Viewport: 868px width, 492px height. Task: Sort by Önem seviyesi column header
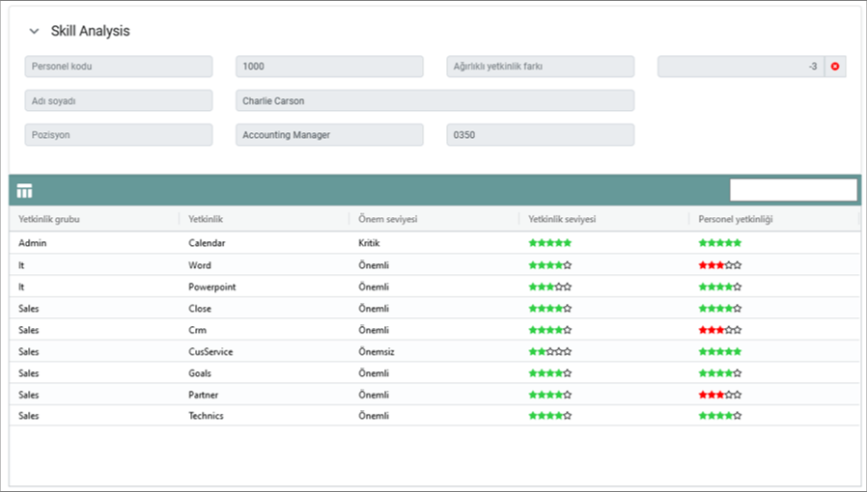(388, 220)
